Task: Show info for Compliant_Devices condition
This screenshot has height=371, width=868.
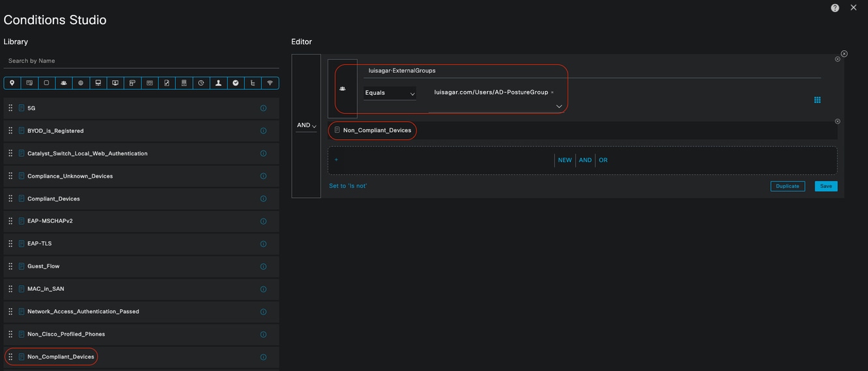Action: point(263,199)
